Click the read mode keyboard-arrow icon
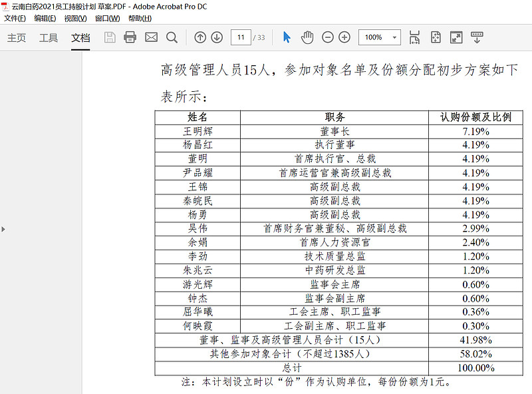 pos(477,37)
